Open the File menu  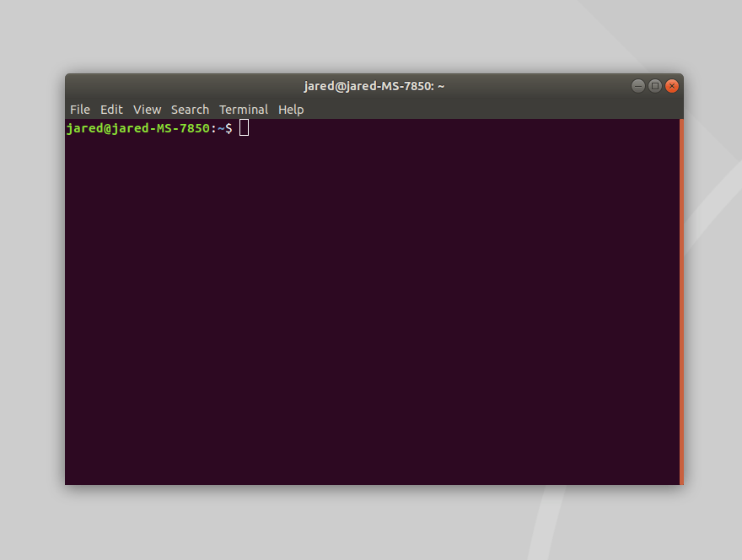pyautogui.click(x=79, y=110)
